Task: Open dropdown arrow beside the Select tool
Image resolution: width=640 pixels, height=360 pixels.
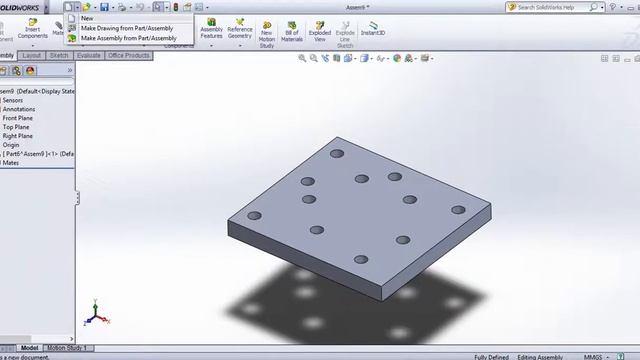Action: (167, 7)
